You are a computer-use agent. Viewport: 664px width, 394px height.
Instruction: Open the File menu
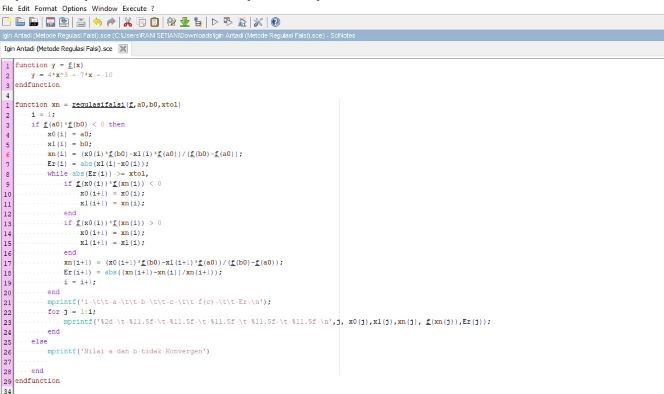pos(8,8)
